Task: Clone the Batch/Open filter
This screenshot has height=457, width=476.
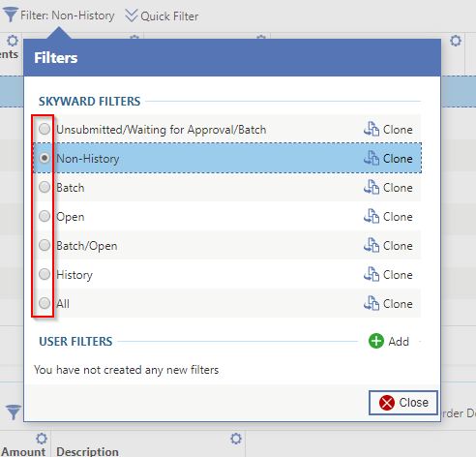Action: coord(388,246)
